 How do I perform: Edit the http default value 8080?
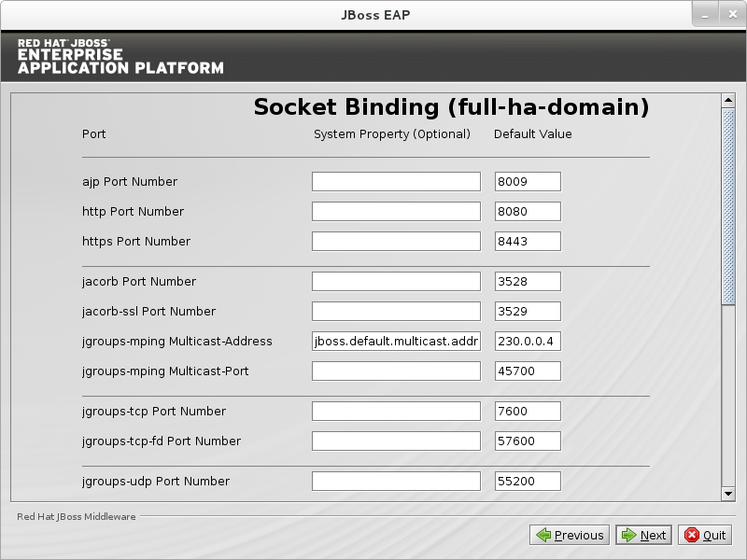(528, 212)
